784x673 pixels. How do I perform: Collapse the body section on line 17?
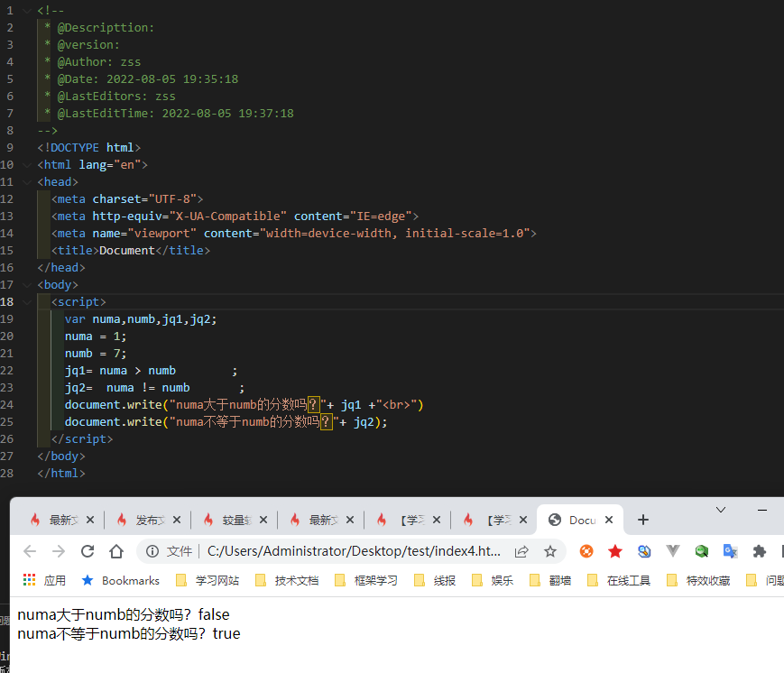(27, 284)
